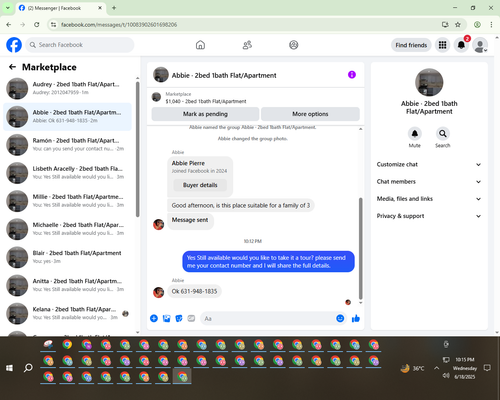Click Mark as pending button
This screenshot has width=500, height=400.
coord(205,114)
